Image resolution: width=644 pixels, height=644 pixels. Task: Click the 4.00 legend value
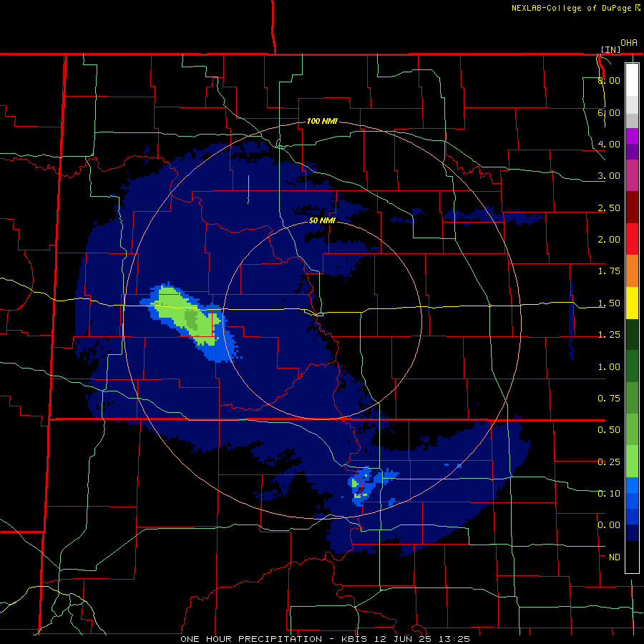[609, 144]
